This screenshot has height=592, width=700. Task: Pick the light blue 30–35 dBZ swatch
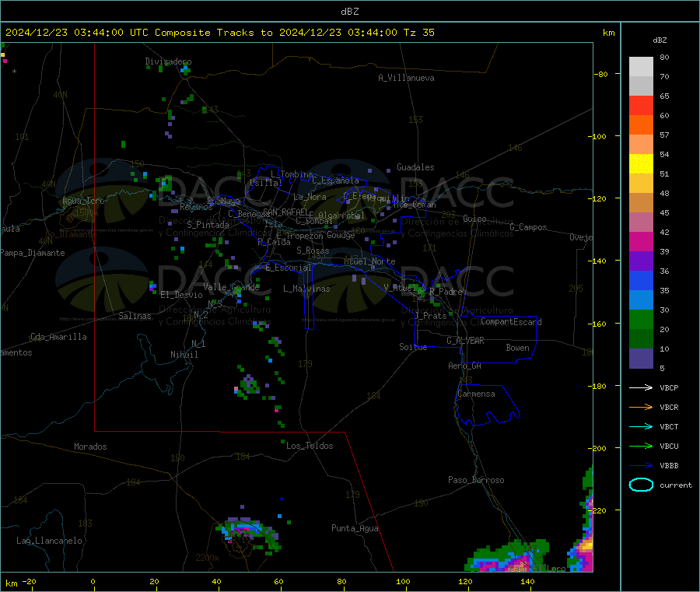coord(641,300)
